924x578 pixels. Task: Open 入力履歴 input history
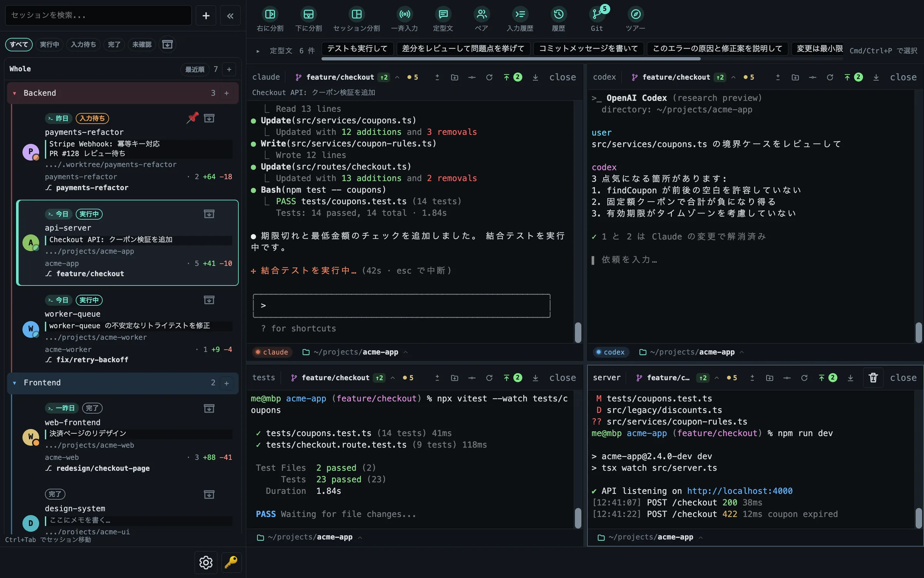tap(520, 19)
